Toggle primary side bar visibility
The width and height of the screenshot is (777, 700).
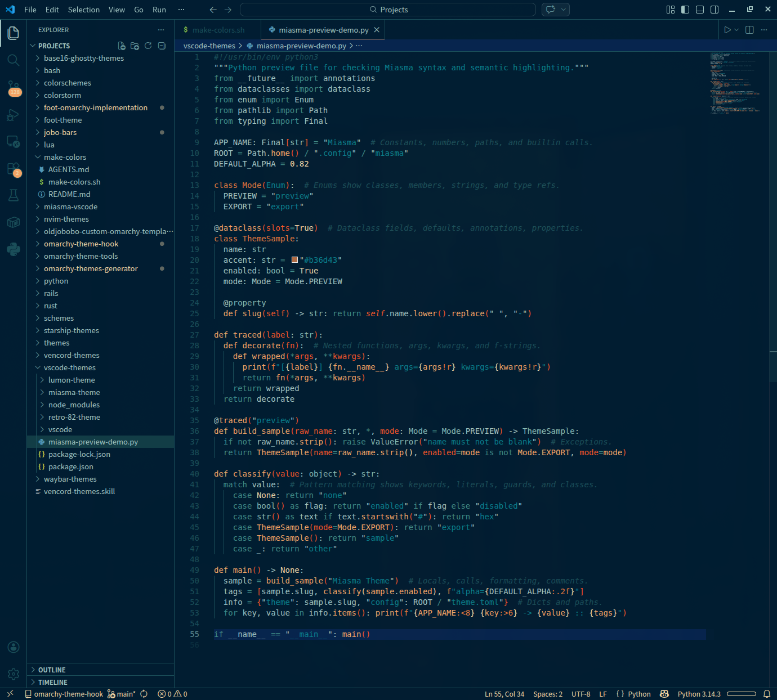tap(685, 10)
